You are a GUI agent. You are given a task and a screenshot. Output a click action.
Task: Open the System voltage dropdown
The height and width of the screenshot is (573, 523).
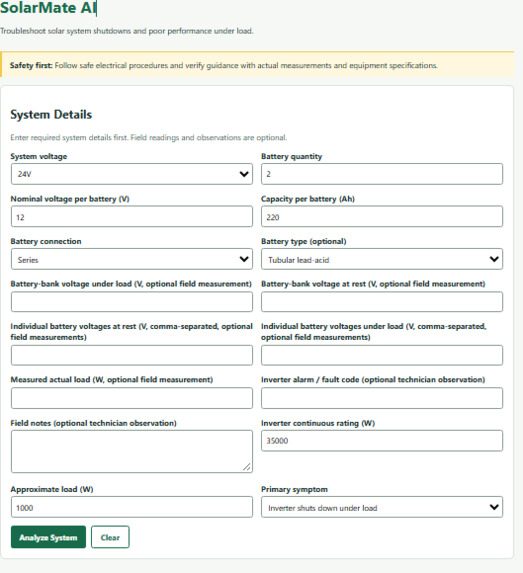click(x=132, y=174)
